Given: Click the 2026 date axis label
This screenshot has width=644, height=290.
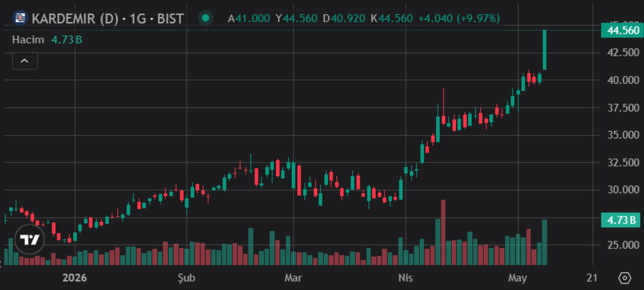Looking at the screenshot, I should pos(75,278).
